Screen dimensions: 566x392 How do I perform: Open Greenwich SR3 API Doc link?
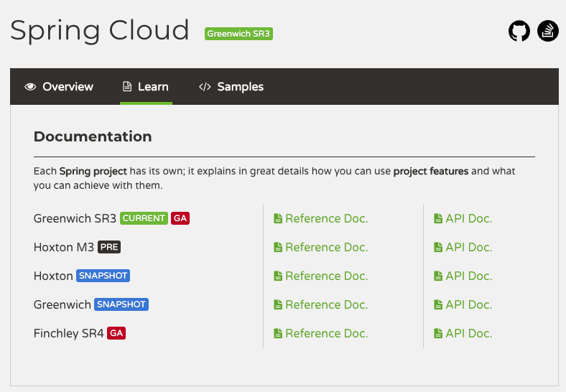pyautogui.click(x=468, y=219)
